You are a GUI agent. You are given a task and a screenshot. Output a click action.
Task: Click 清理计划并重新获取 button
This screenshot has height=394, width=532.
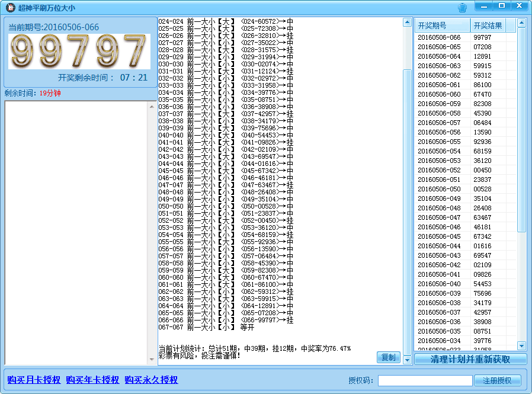[470, 360]
